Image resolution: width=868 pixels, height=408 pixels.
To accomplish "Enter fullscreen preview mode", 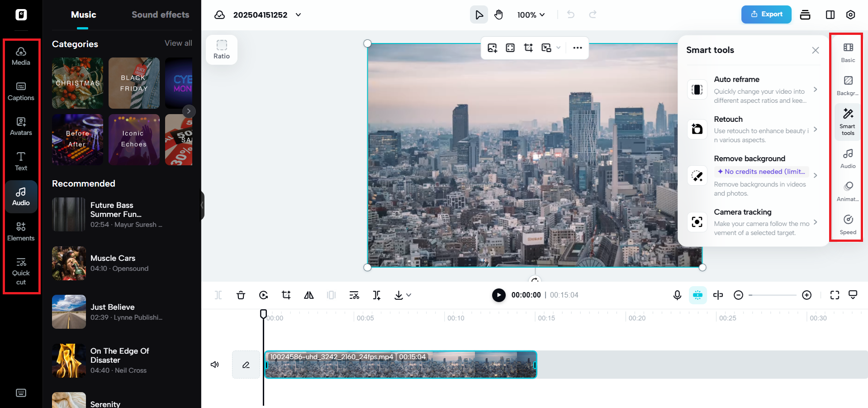I will coord(835,295).
